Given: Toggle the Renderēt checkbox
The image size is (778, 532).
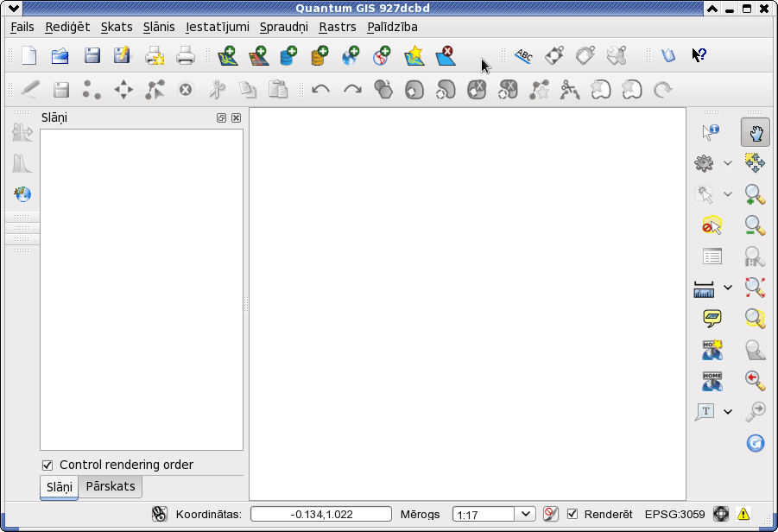Looking at the screenshot, I should click(x=572, y=514).
